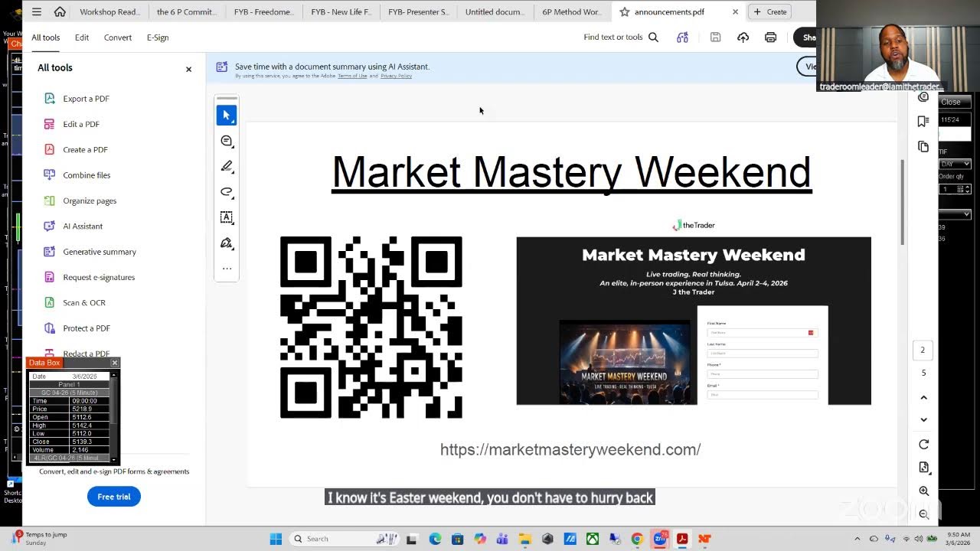
Task: Open the Terms of Use link
Action: coord(353,76)
